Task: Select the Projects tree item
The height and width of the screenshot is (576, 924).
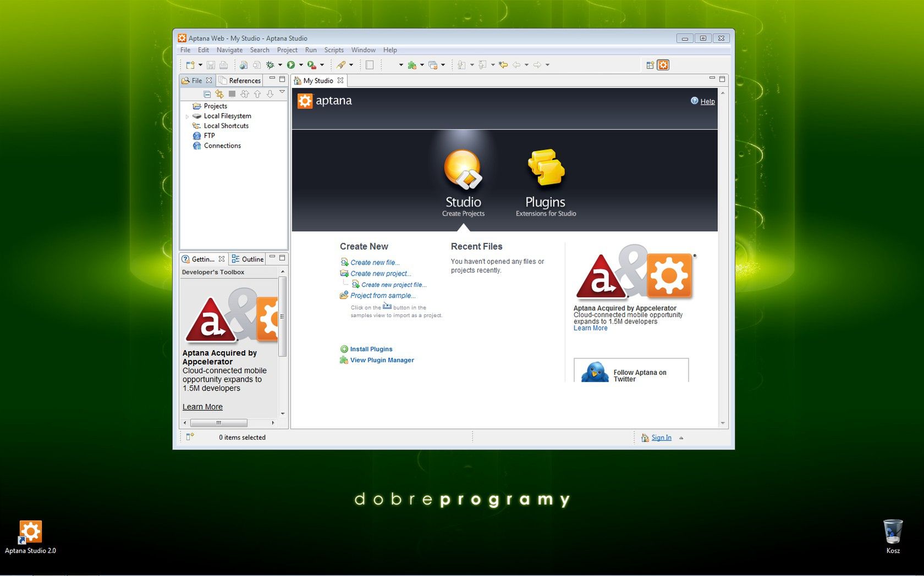Action: point(215,106)
